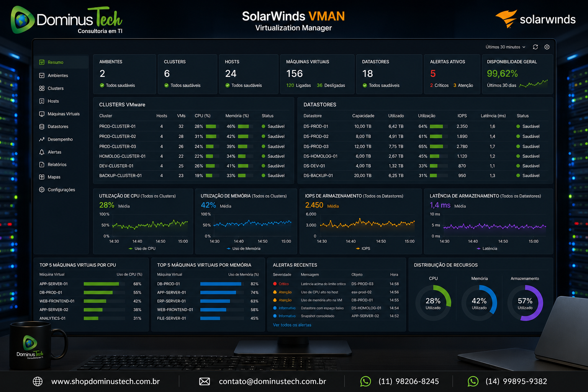
Task: Click phone number (11) 98206-8245
Action: click(x=409, y=381)
